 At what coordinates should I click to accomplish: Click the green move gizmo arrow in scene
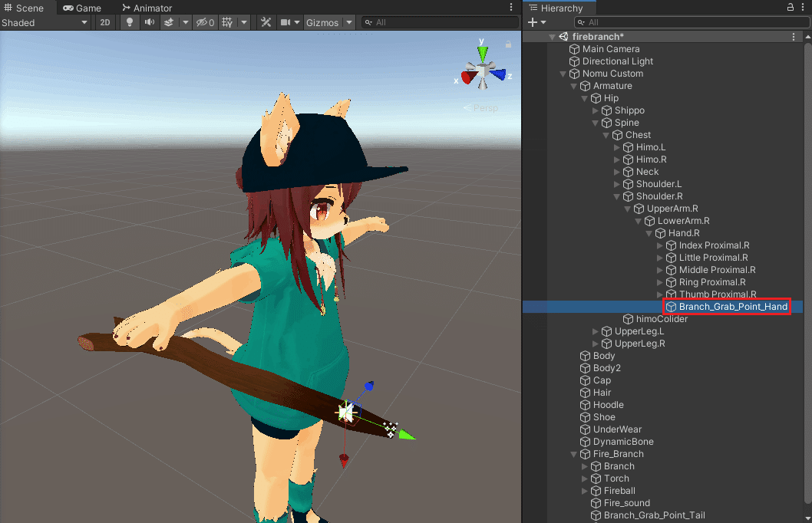407,436
